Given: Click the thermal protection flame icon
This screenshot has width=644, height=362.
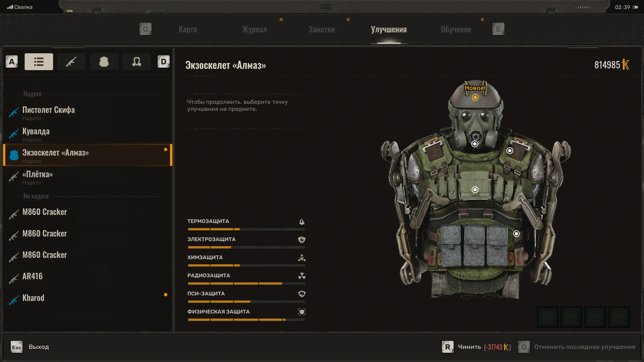Looking at the screenshot, I should [x=302, y=221].
